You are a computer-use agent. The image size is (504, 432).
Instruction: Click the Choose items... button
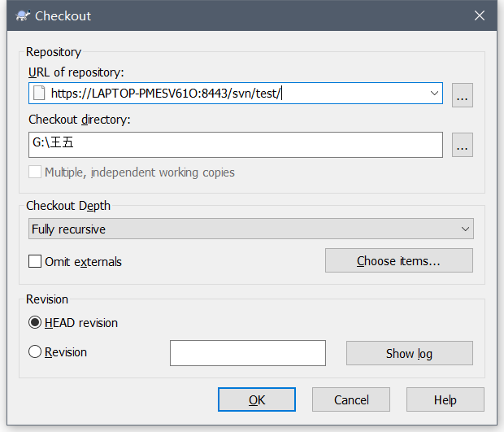[x=399, y=260]
